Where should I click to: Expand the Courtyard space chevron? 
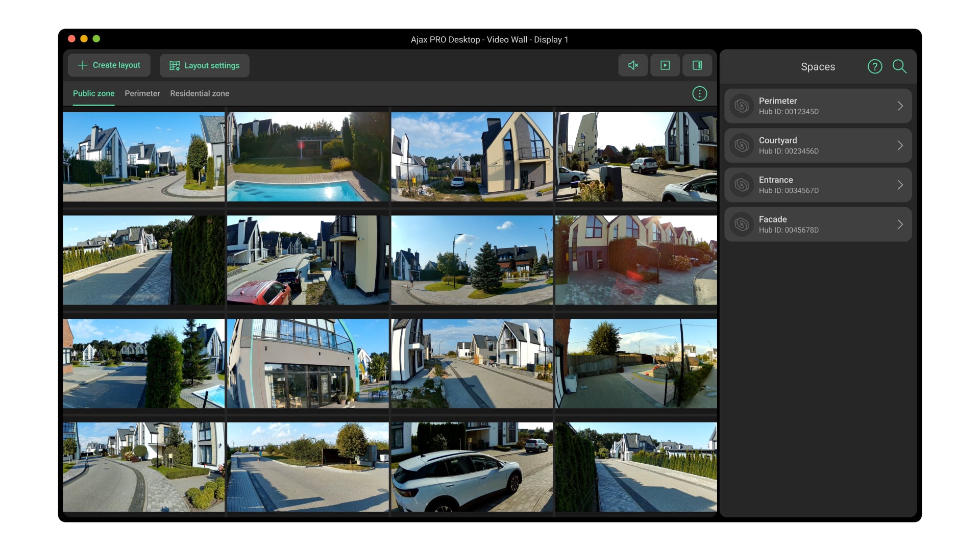[x=900, y=145]
